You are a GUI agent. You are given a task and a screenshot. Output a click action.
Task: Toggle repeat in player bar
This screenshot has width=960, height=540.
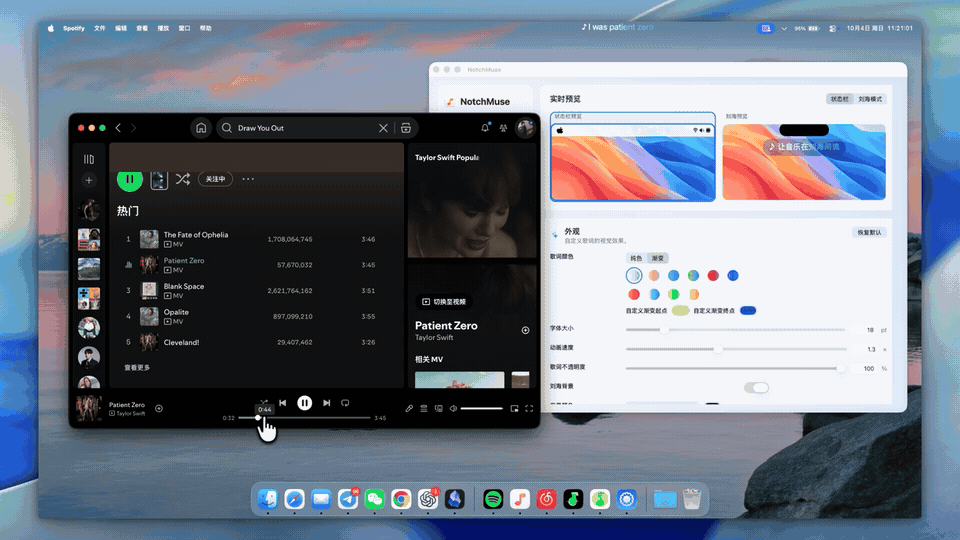click(345, 403)
